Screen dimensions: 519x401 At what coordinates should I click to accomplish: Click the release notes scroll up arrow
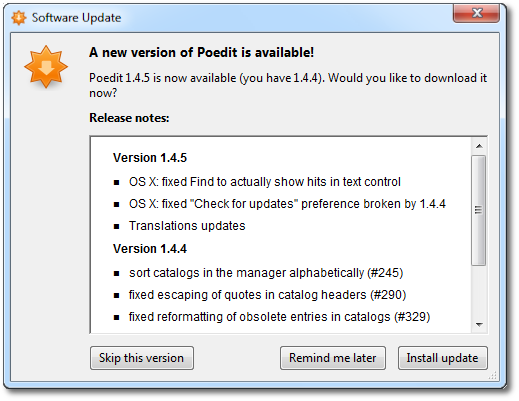[x=479, y=146]
